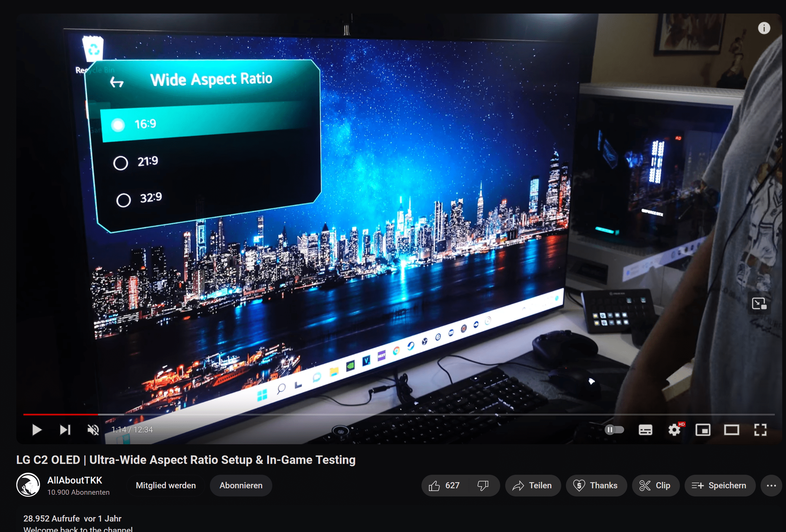Screen dimensions: 786x532
Task: Click the Teilen share button
Action: [x=533, y=486]
